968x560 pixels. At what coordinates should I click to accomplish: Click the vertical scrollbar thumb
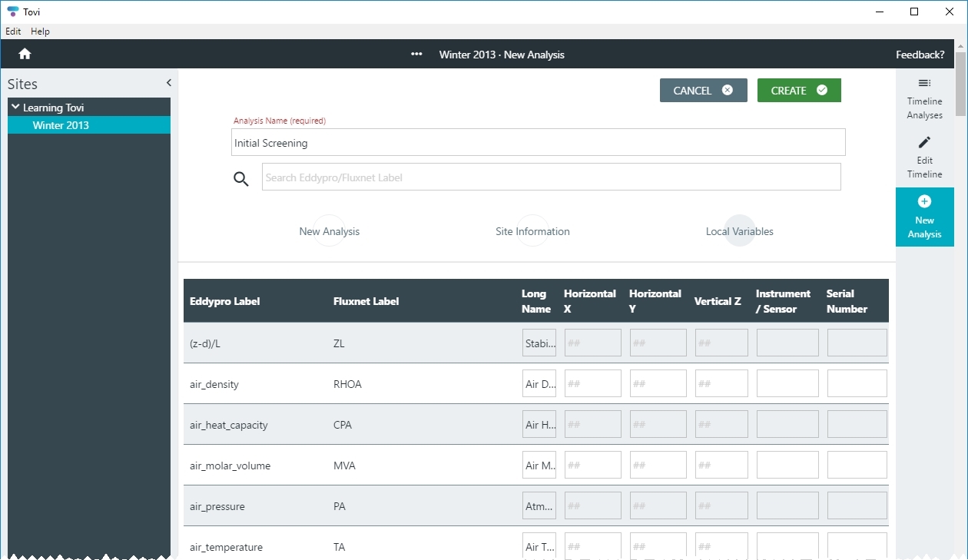tap(960, 84)
